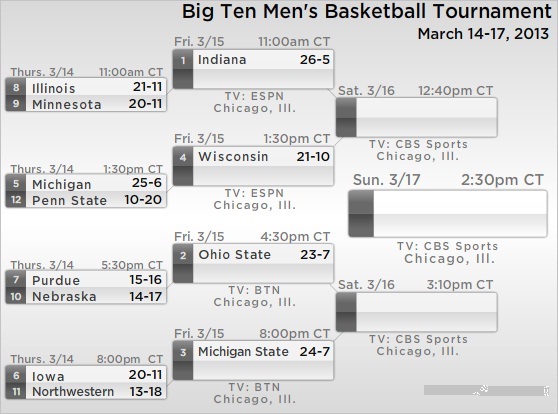Click the TV: CBS Sports label under championship
The width and height of the screenshot is (558, 414).
pos(448,246)
